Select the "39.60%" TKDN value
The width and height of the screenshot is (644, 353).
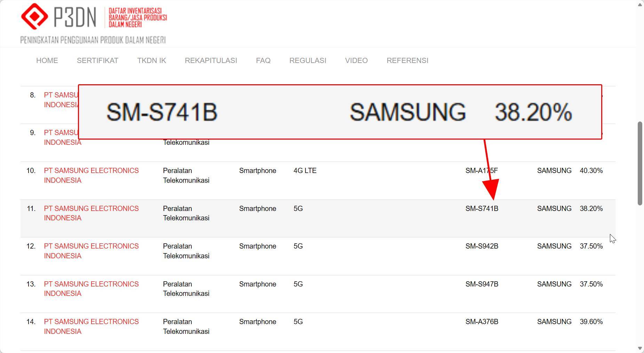(591, 322)
